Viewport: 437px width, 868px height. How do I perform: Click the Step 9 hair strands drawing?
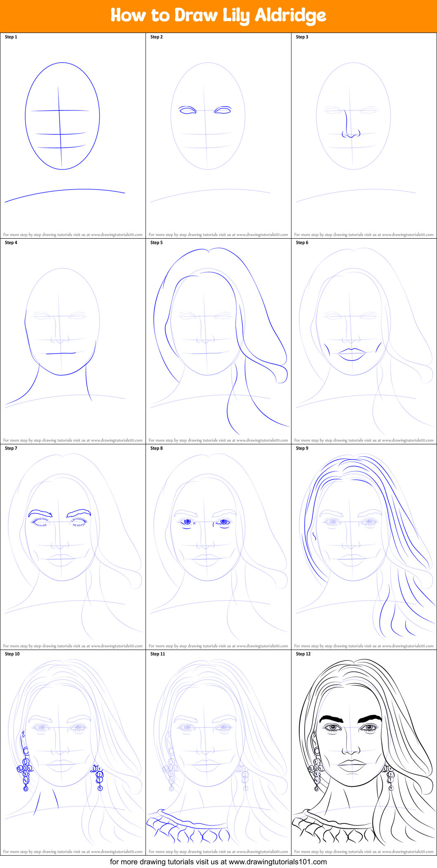coord(363,544)
